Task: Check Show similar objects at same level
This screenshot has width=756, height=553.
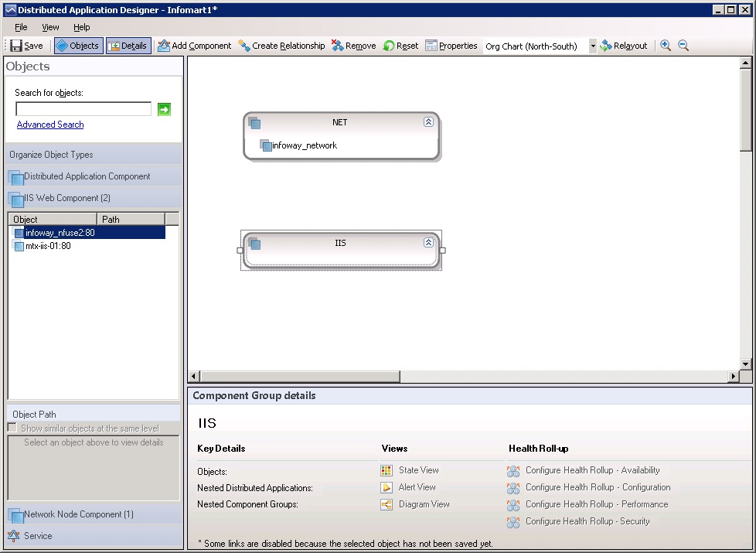Action: (12, 428)
